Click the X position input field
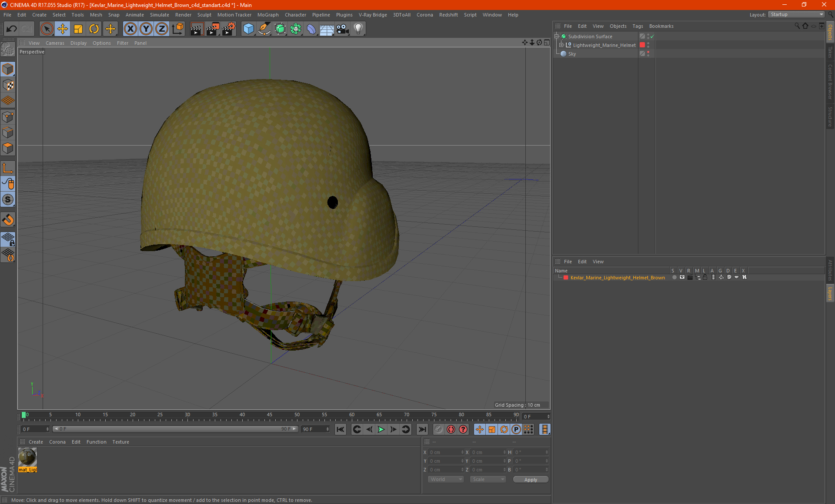 pyautogui.click(x=446, y=452)
